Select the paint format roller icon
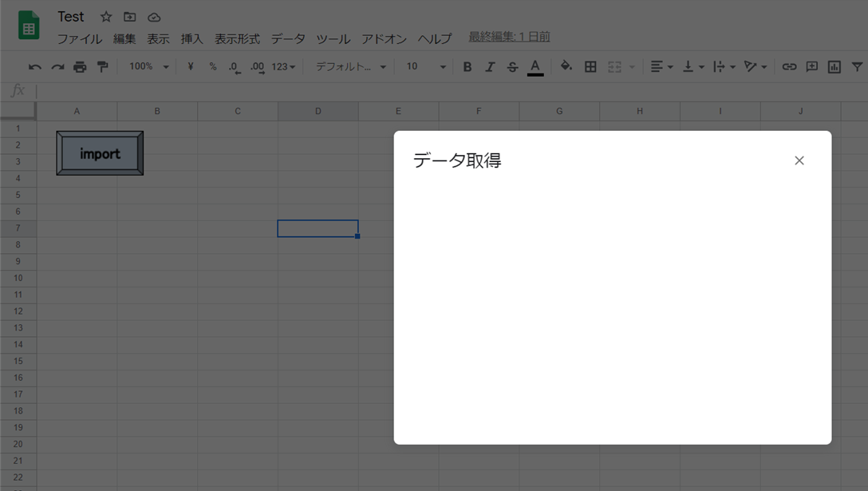This screenshot has width=868, height=491. [x=102, y=67]
